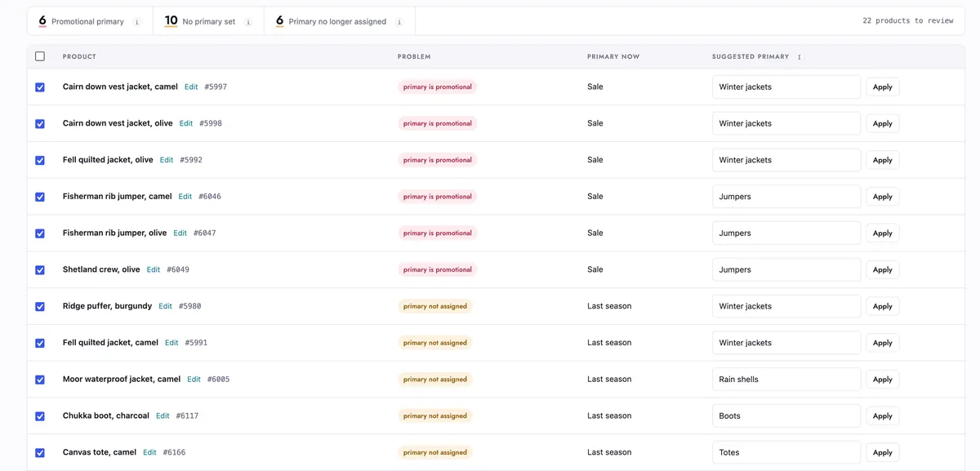
Task: Edit Cairn down vest jacket, olive
Action: [x=186, y=123]
